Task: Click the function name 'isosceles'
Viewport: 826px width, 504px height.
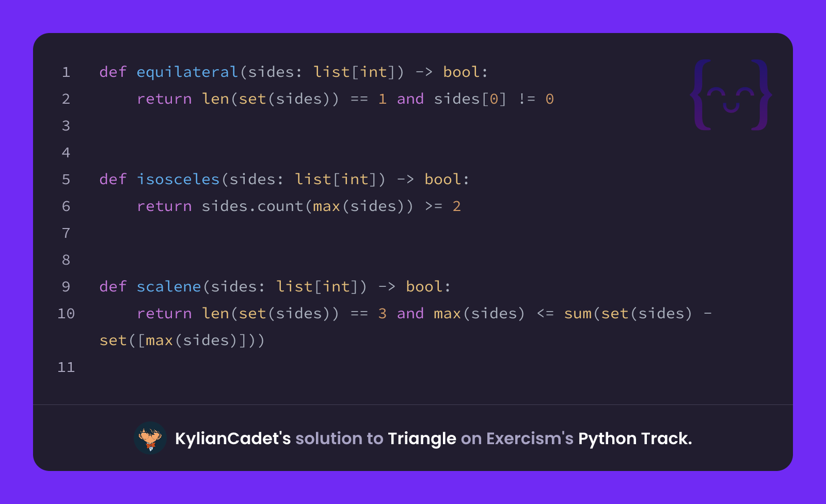Action: (178, 180)
